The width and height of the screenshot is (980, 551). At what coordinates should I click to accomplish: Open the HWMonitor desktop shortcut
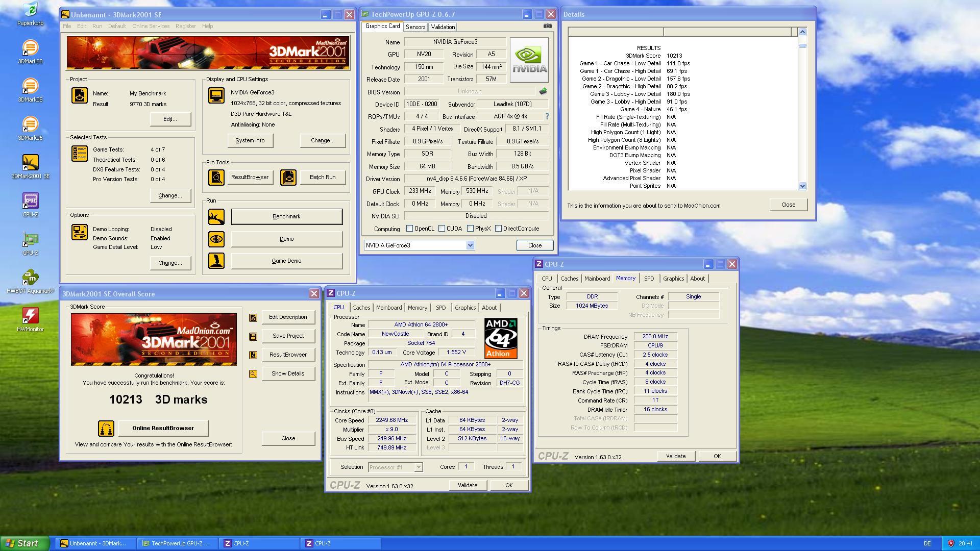[30, 320]
